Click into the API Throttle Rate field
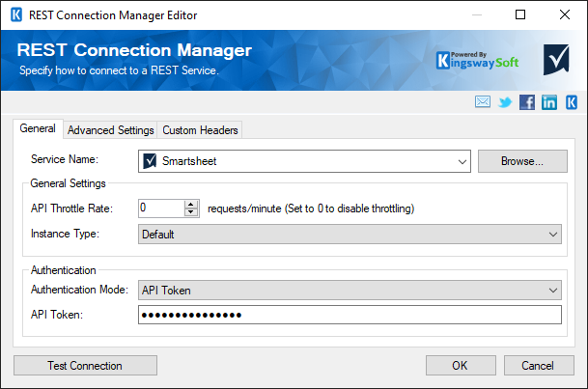This screenshot has width=588, height=389. 161,208
